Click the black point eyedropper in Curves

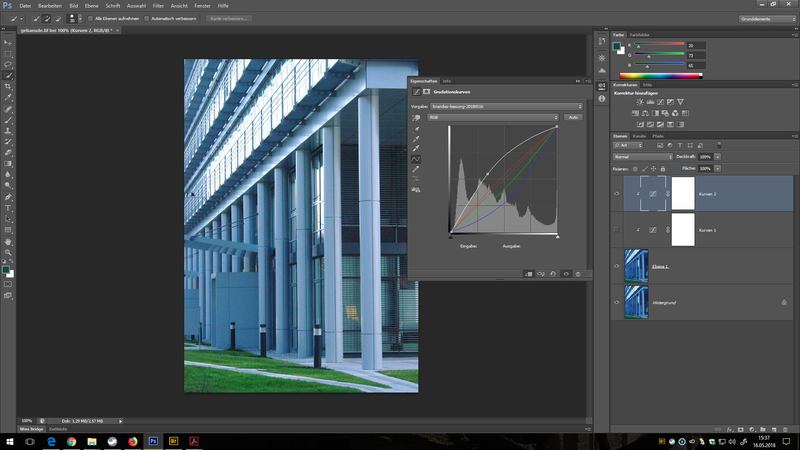click(x=416, y=129)
